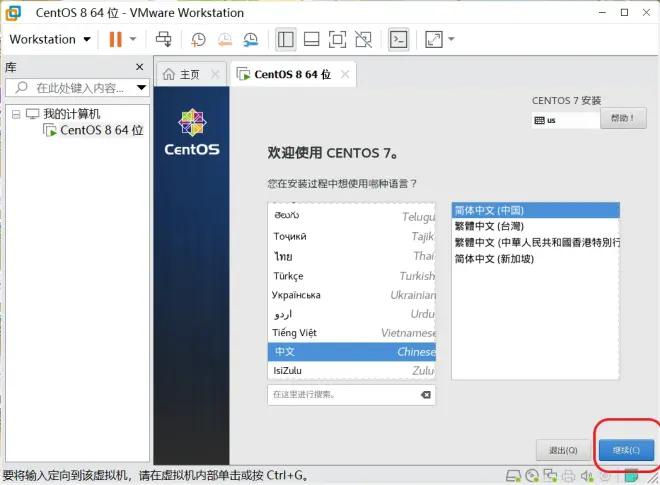Image resolution: width=660 pixels, height=485 pixels.
Task: Enter full screen mode
Action: (x=338, y=39)
